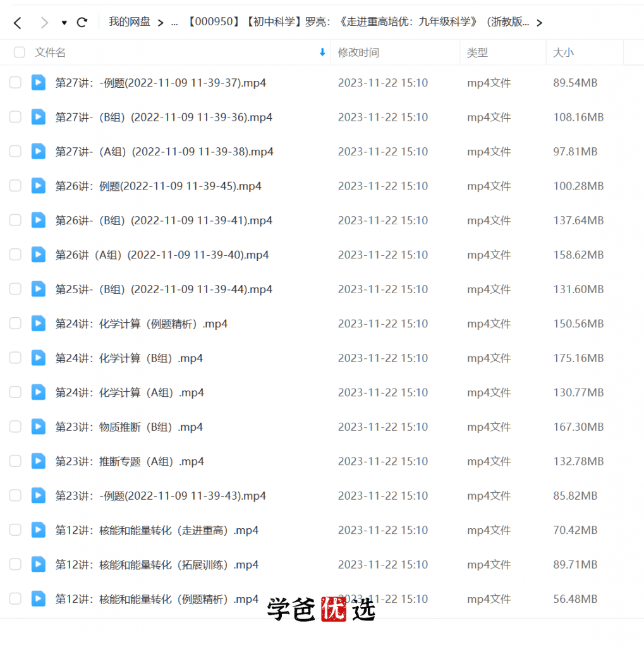Check the box for 第26讲-（B组） video
This screenshot has width=644, height=647.
click(15, 221)
